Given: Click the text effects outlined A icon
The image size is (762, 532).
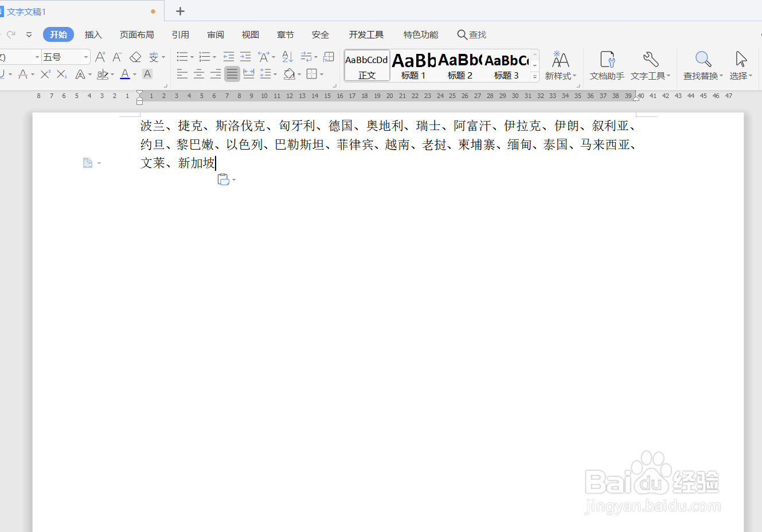Looking at the screenshot, I should tap(80, 74).
